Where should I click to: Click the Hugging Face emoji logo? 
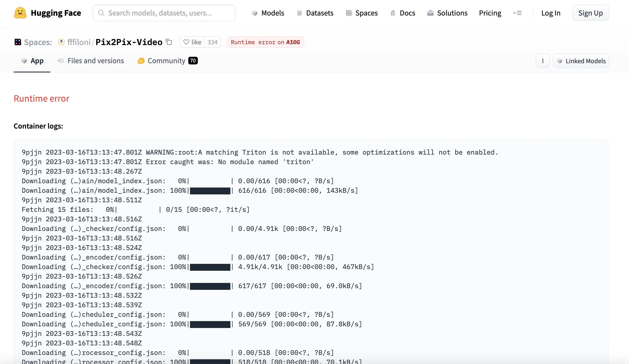tap(20, 13)
